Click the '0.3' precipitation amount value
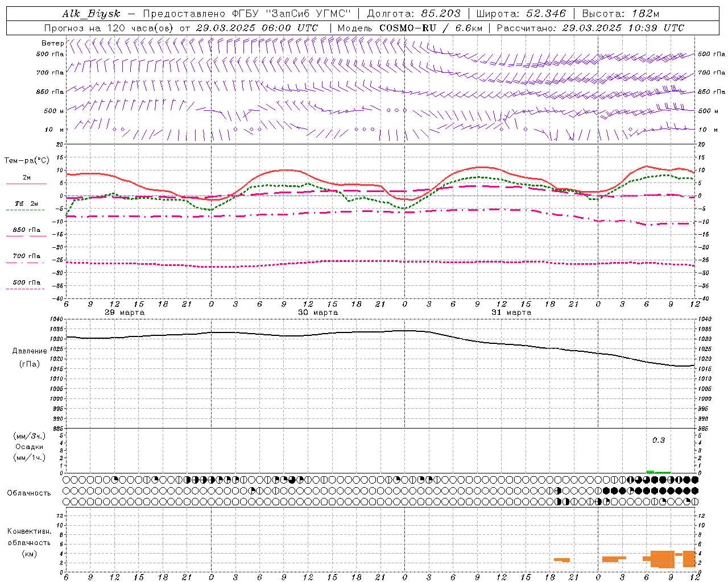728x582 pixels. (659, 440)
